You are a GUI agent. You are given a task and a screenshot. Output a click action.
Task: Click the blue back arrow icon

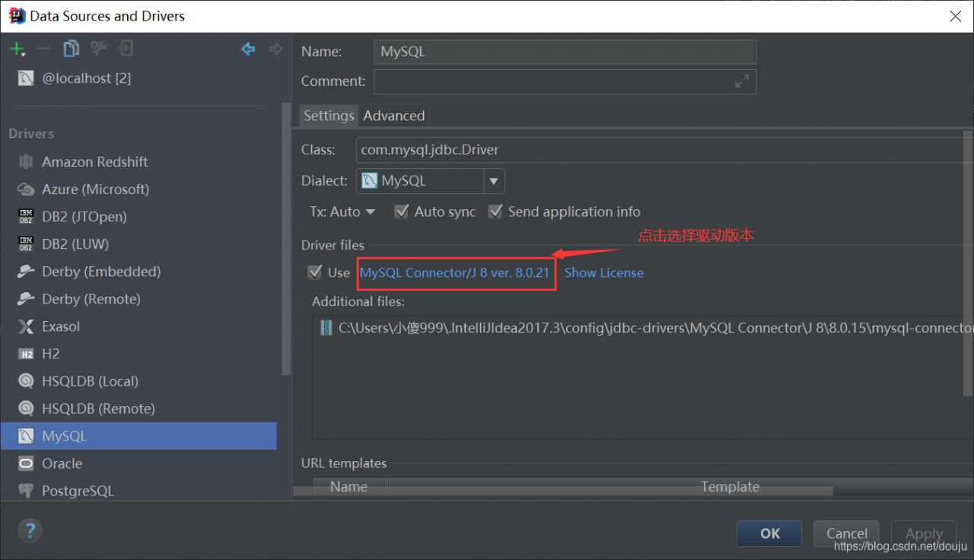pyautogui.click(x=248, y=49)
